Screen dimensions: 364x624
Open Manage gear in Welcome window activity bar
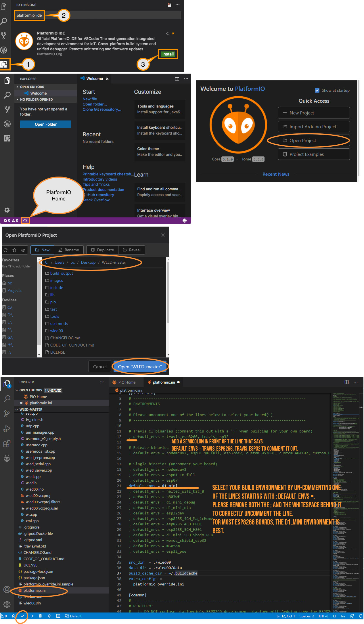7,210
